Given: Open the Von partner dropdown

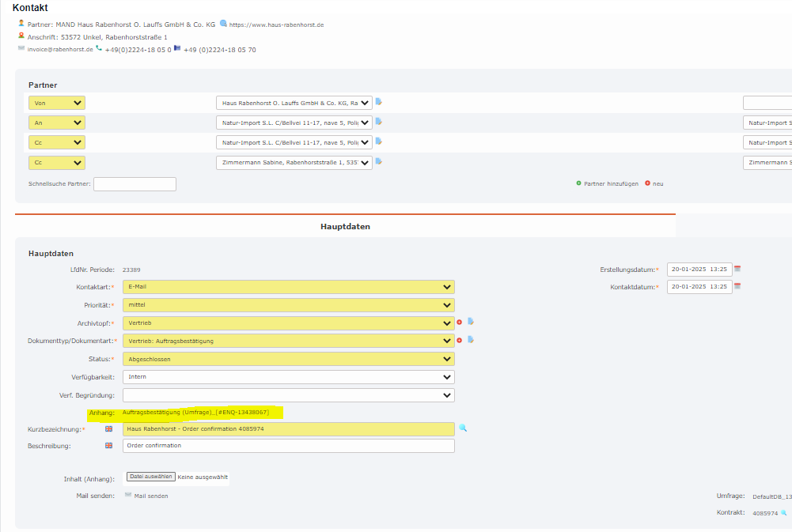Looking at the screenshot, I should [55, 102].
